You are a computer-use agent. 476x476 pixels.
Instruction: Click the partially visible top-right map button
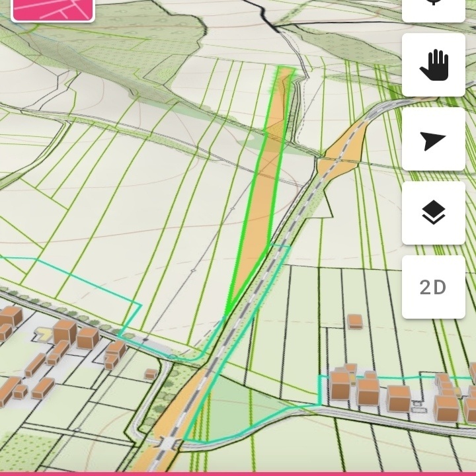(x=434, y=10)
